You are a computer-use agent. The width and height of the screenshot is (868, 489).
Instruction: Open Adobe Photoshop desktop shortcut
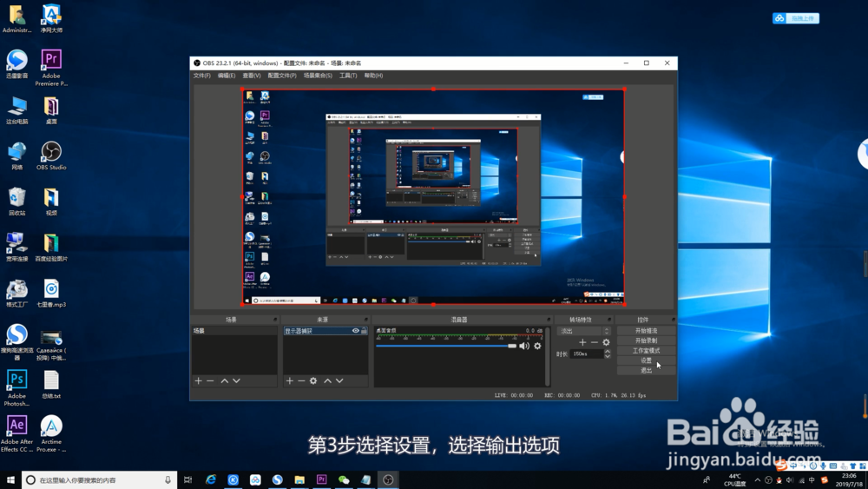pos(16,388)
